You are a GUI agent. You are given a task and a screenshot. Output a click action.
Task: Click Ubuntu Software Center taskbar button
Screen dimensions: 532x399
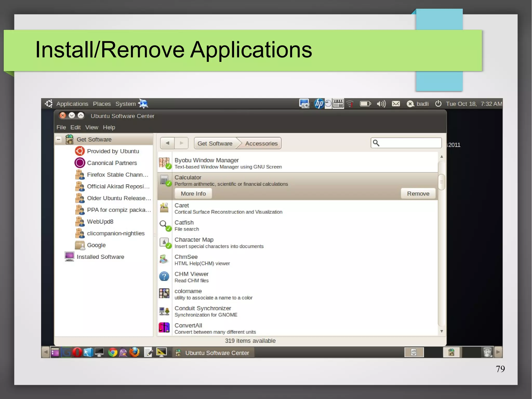click(213, 353)
